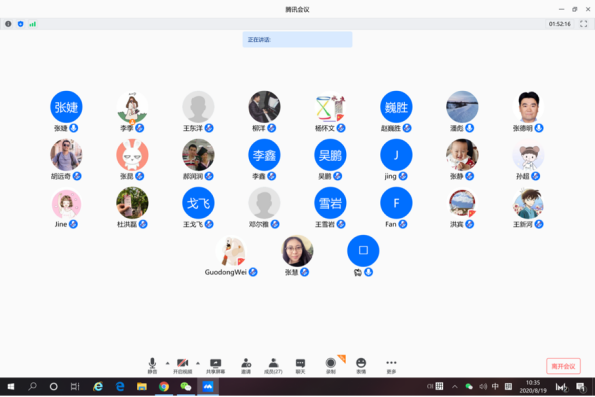This screenshot has height=397, width=595.
Task: Open WeChat from the Windows taskbar
Action: tap(186, 386)
